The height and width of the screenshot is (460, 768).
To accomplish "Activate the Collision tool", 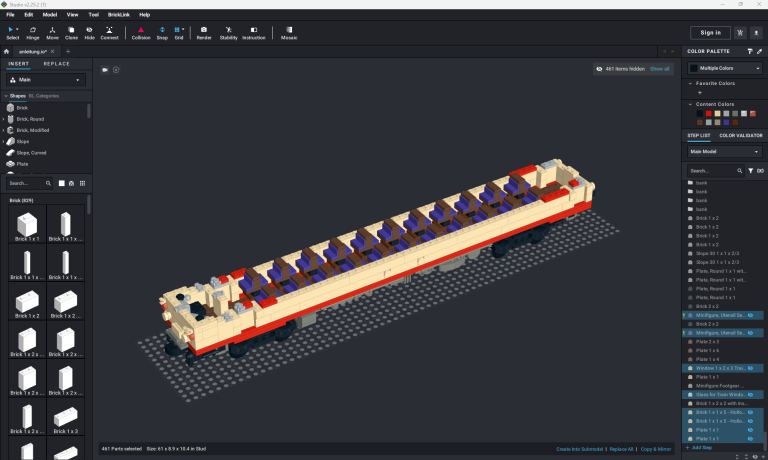I will [x=141, y=32].
